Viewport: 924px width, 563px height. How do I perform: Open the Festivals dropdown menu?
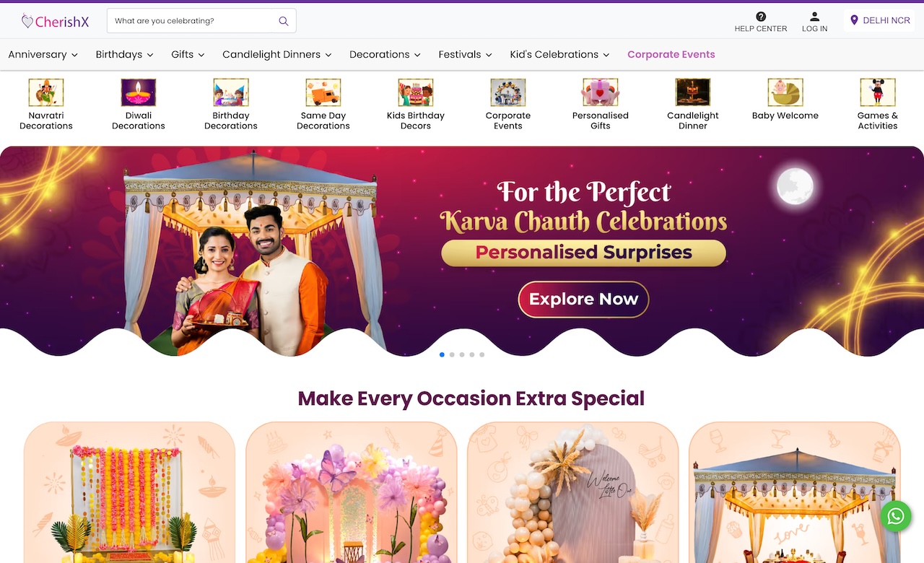[466, 54]
